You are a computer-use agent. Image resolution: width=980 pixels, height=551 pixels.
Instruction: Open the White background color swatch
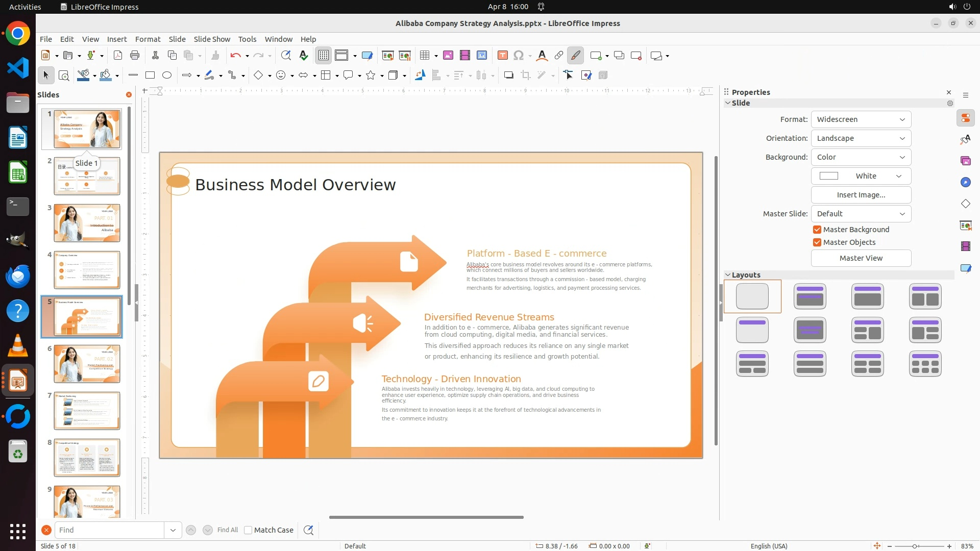(861, 176)
